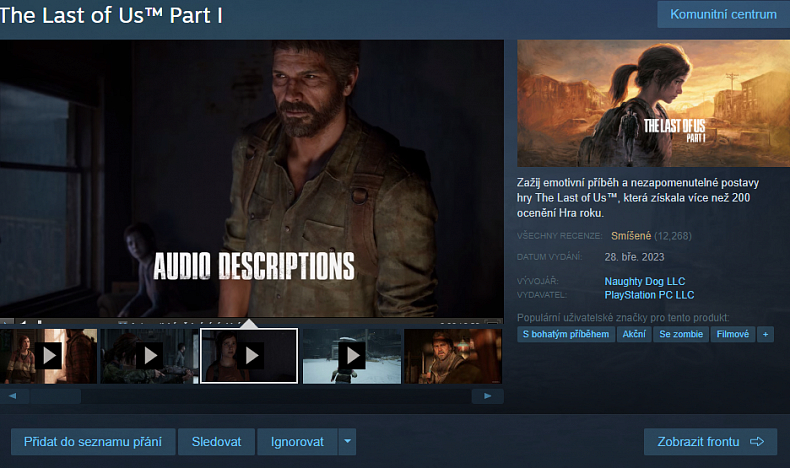The image size is (790, 468).
Task: Click plus button to add tags
Action: (x=765, y=334)
